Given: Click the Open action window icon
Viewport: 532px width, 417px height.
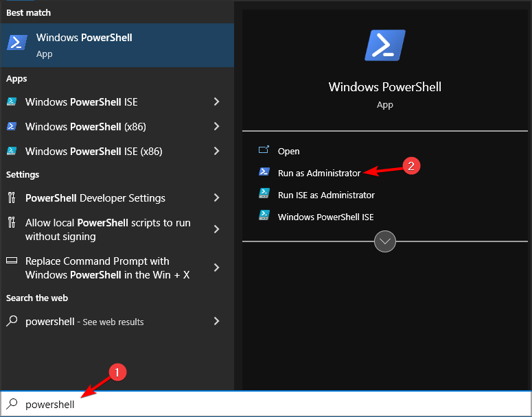Looking at the screenshot, I should point(264,150).
